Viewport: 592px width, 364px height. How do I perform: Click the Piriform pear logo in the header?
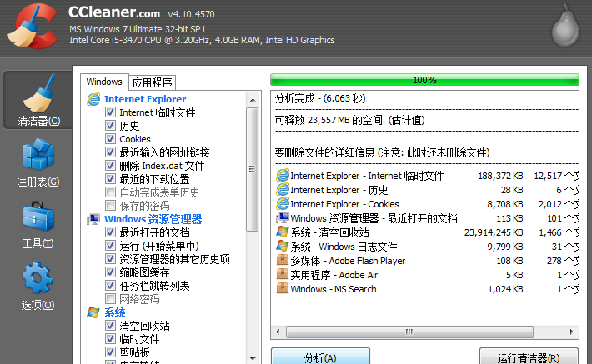[565, 26]
